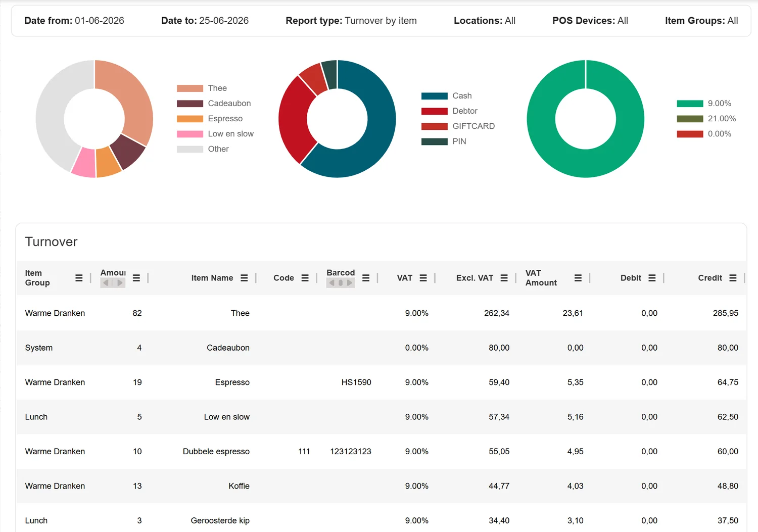The width and height of the screenshot is (758, 532).
Task: Click the Turnover section heading
Action: tap(51, 242)
